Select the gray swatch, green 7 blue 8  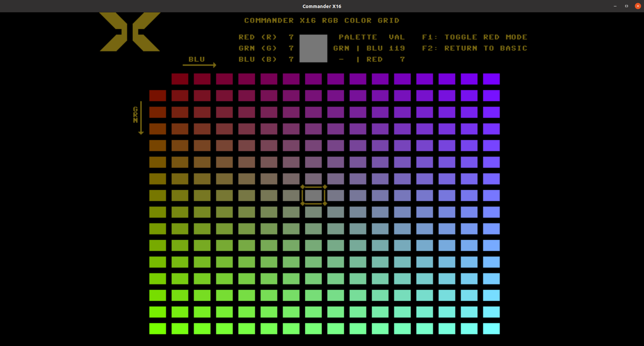pos(336,195)
